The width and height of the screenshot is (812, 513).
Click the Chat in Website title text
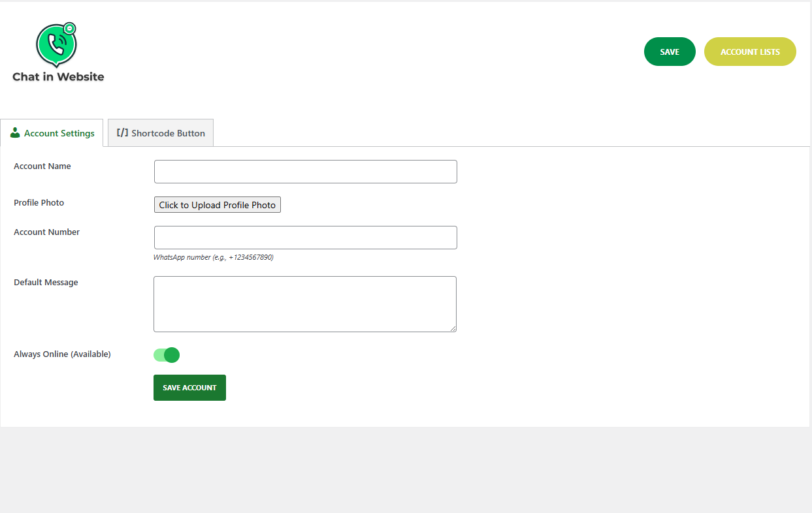[58, 77]
